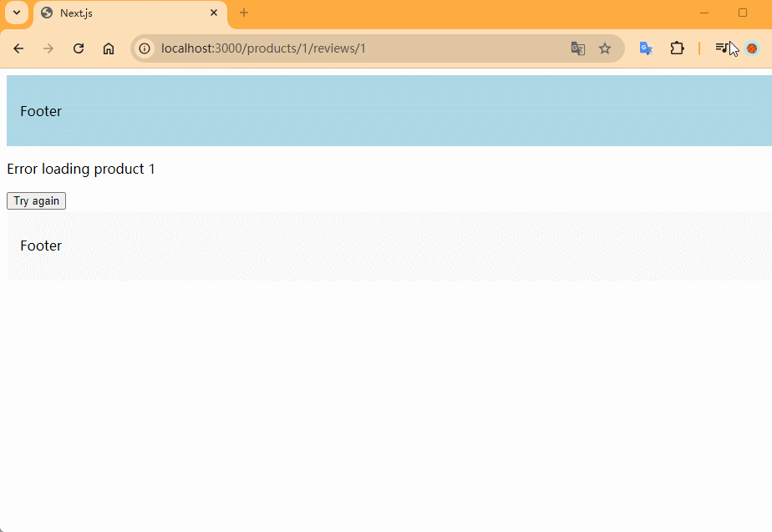Reload the current page

[79, 48]
